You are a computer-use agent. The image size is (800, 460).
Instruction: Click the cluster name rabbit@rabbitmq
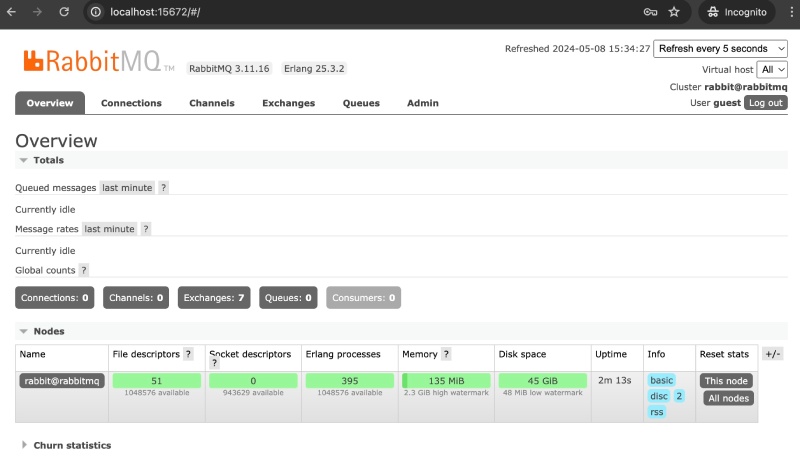(745, 87)
